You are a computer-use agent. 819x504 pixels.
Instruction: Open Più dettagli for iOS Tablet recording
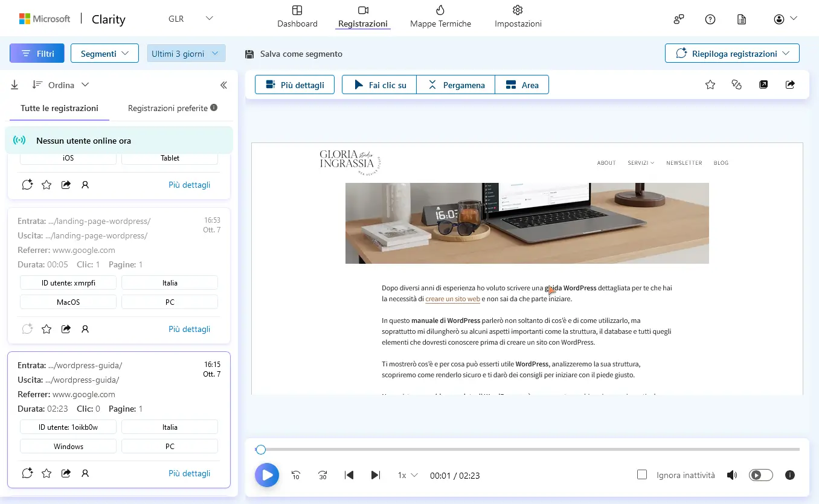click(189, 185)
